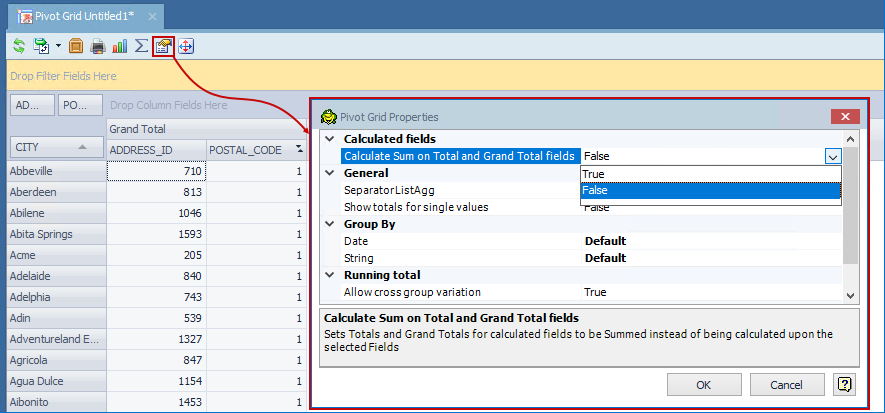Close the Pivot Grid Untitled1 tab
The image size is (885, 413).
(x=152, y=16)
